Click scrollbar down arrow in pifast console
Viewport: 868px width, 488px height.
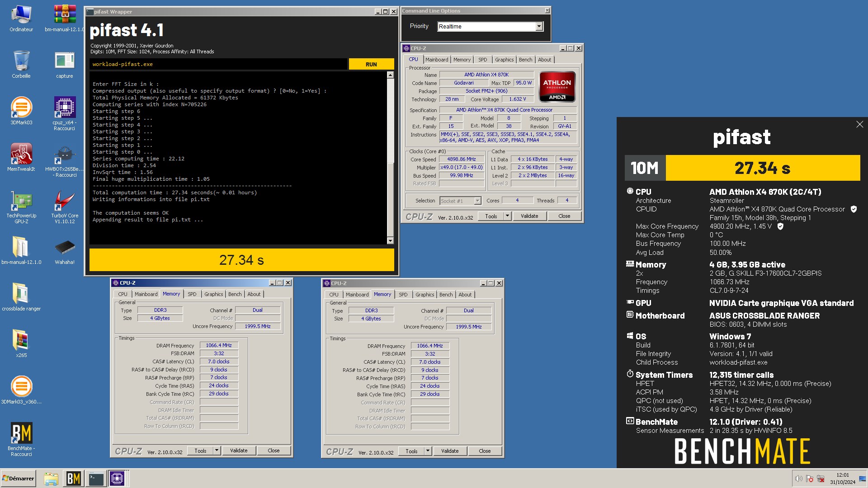coord(390,241)
